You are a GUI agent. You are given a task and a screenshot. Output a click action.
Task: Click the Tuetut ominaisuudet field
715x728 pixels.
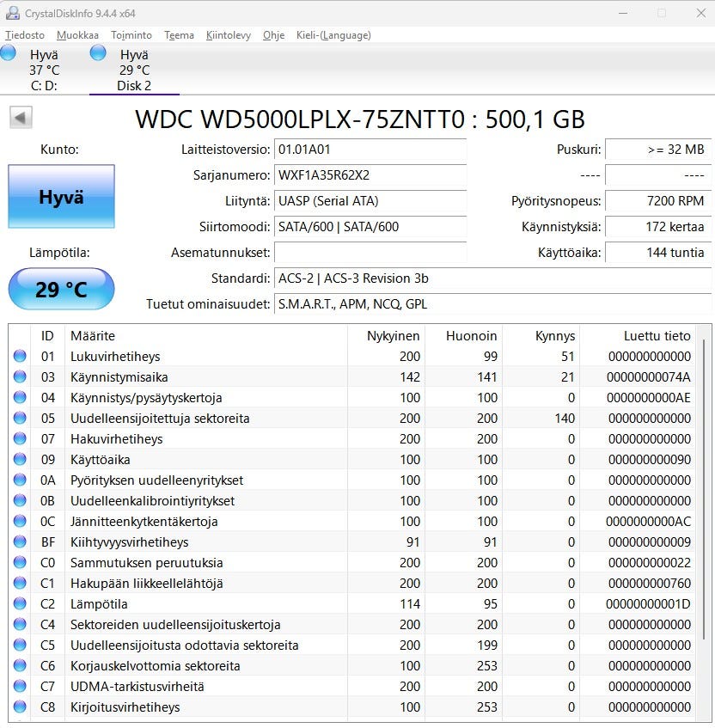point(493,304)
